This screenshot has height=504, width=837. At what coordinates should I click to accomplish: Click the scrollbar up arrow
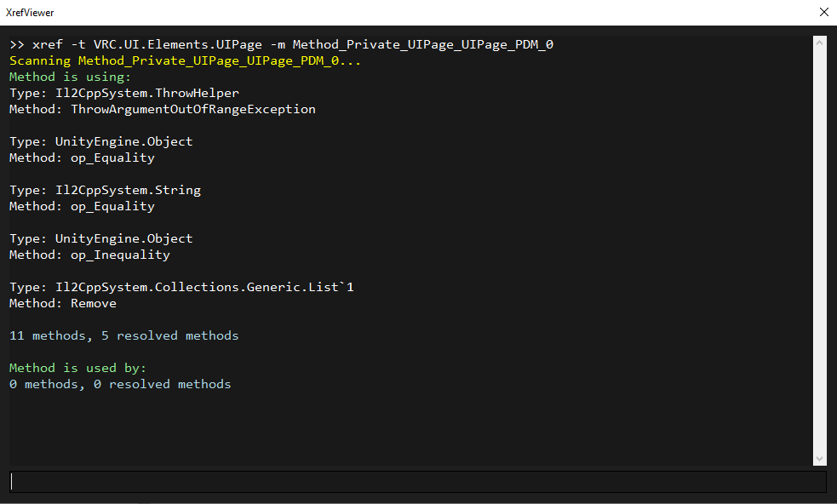(819, 43)
